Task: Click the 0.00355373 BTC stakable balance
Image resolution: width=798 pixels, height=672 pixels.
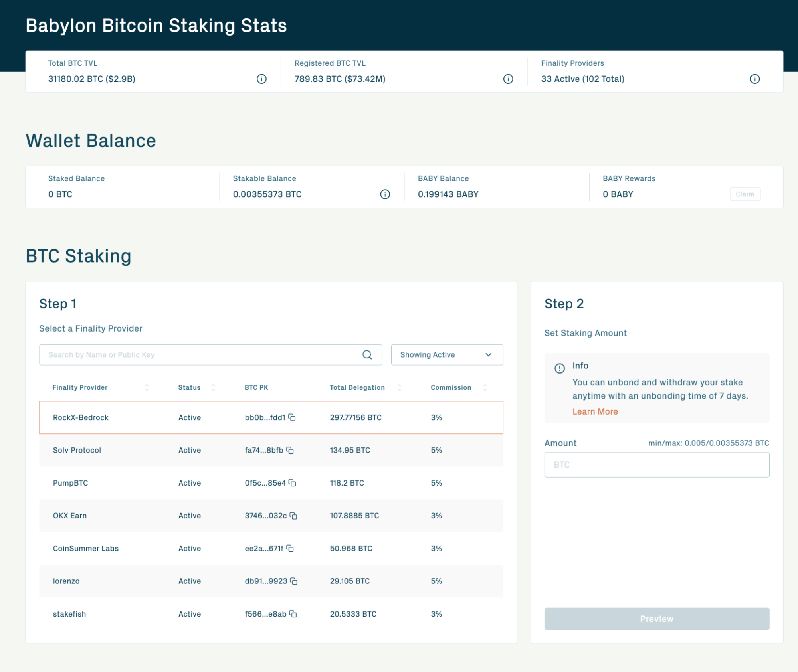Action: [267, 194]
